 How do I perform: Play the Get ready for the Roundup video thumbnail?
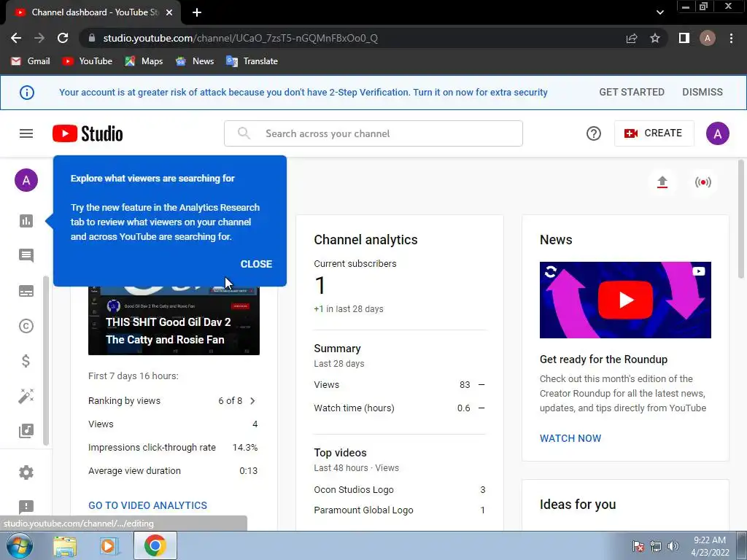(x=625, y=300)
